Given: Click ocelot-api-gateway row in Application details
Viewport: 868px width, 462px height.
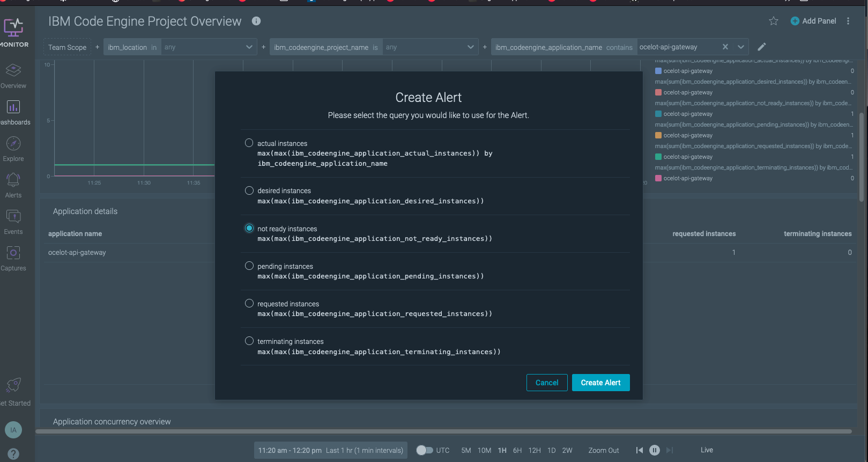Looking at the screenshot, I should point(450,252).
